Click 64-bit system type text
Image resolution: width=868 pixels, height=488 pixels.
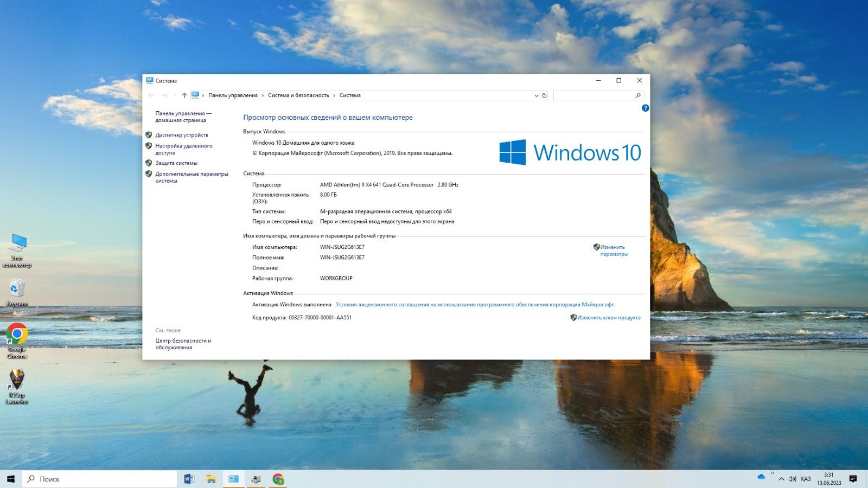[x=386, y=211]
